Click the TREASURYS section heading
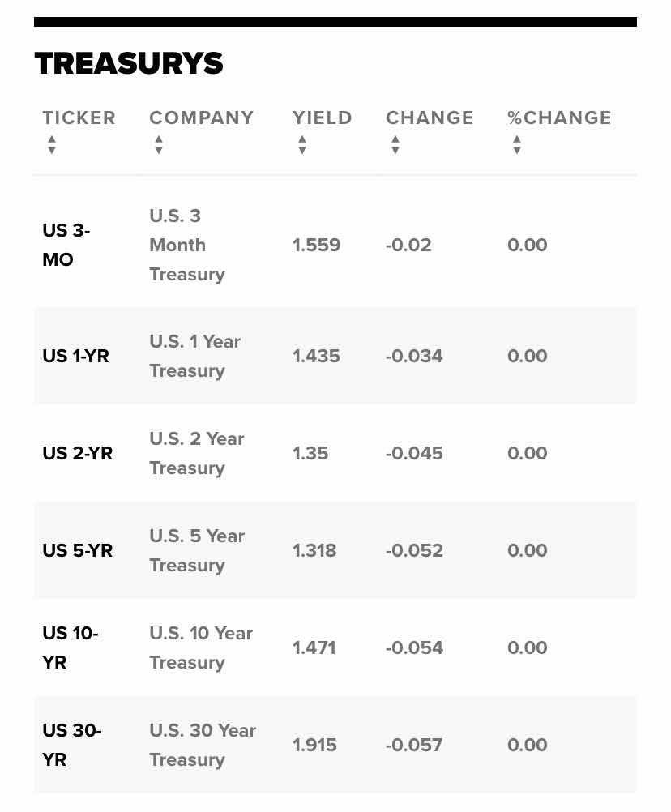 click(129, 63)
